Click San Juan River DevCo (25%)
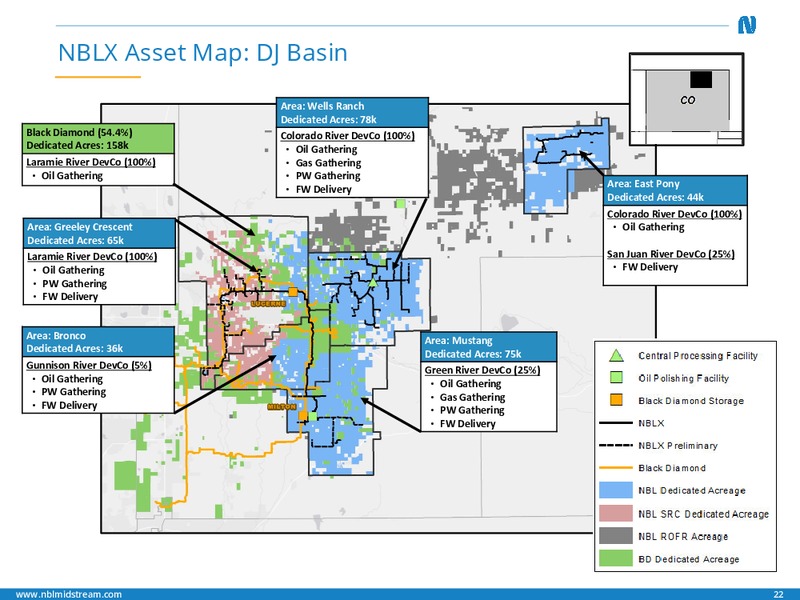Screen dimensions: 800x600 pyautogui.click(x=670, y=254)
